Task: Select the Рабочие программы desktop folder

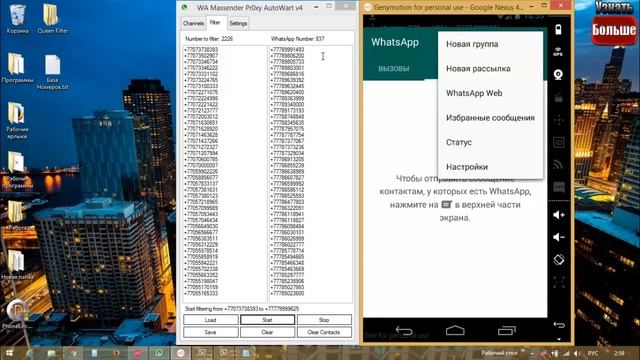Action: coord(17,169)
